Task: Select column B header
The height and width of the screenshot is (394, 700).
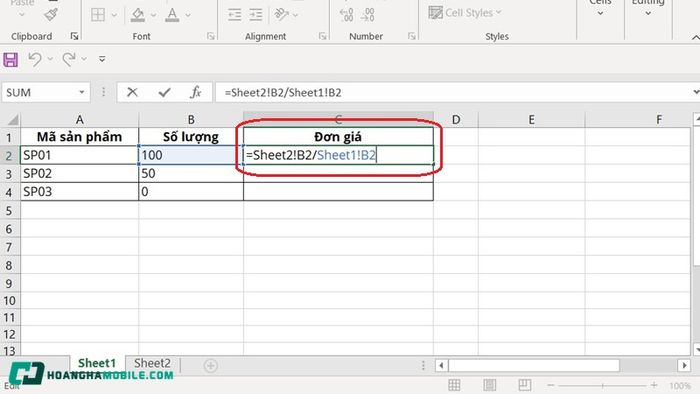Action: pos(191,120)
